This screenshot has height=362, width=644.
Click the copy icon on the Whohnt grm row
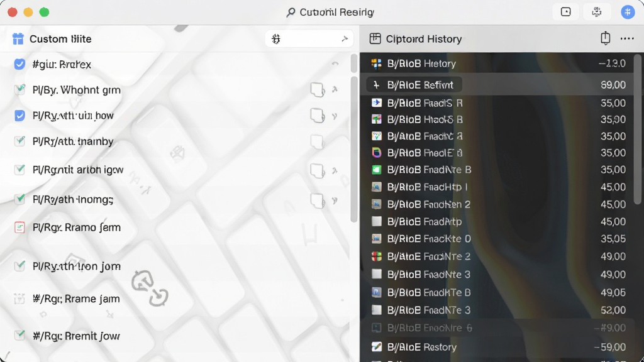(x=317, y=89)
